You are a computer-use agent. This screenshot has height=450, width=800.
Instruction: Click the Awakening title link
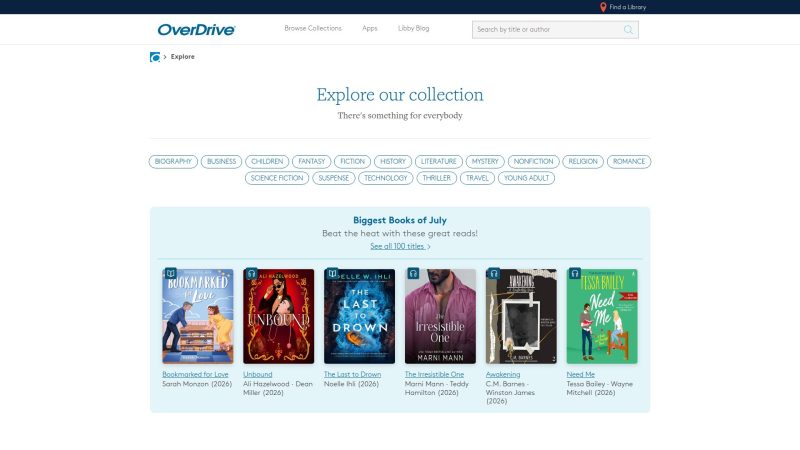[x=503, y=374]
